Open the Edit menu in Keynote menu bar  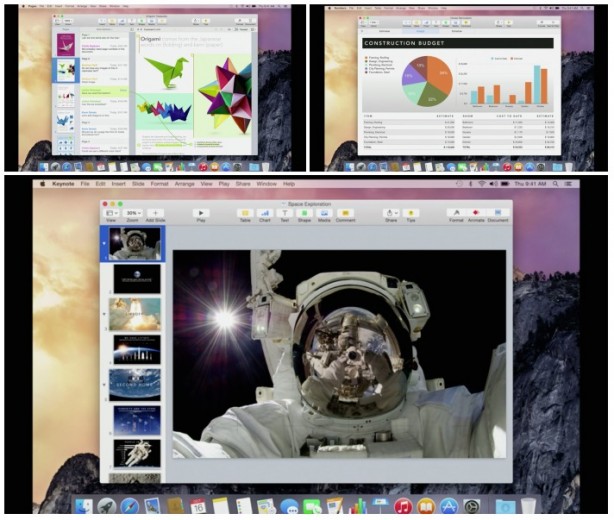[x=100, y=184]
